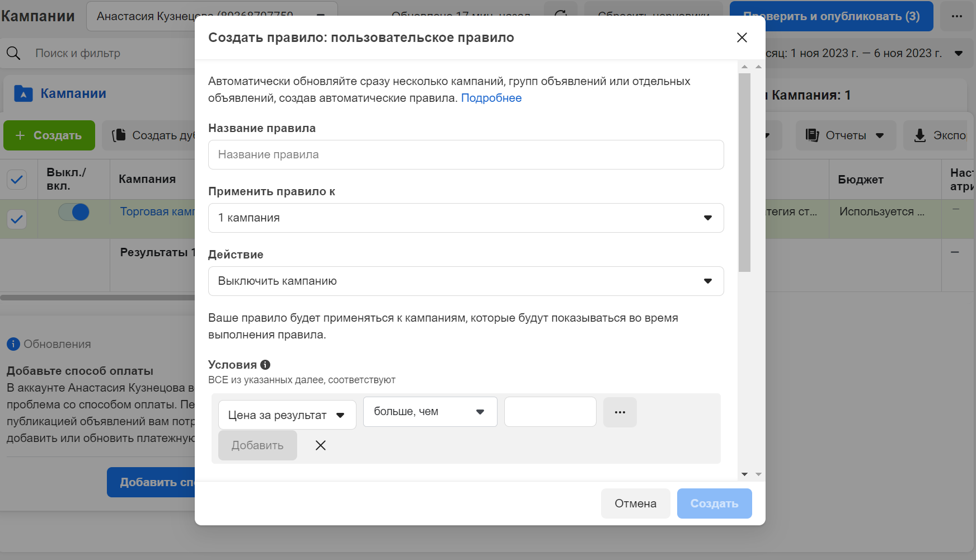Open the 'Подробнее' link
This screenshot has width=976, height=560.
[x=491, y=98]
